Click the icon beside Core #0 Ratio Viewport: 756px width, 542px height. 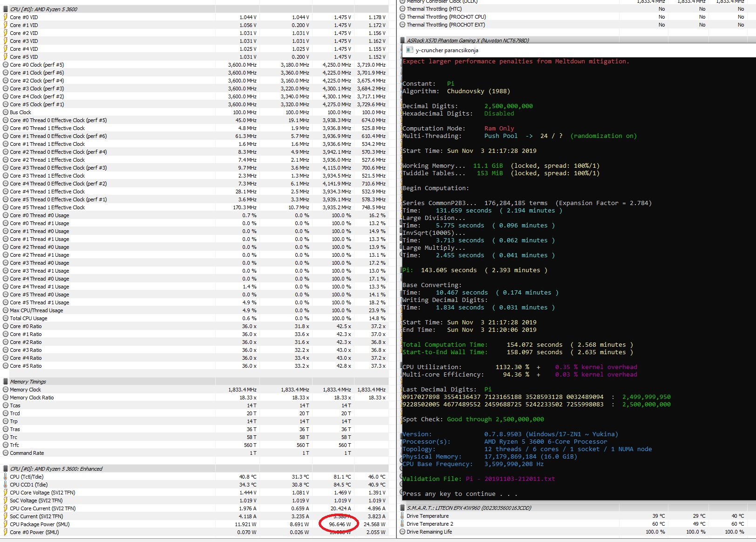(x=6, y=326)
